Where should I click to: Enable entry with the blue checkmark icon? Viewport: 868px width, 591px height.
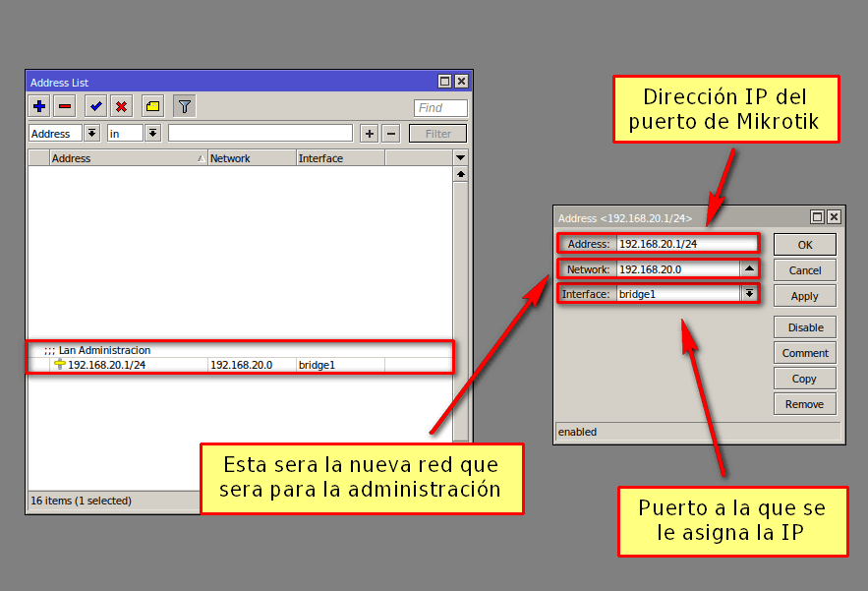click(95, 106)
